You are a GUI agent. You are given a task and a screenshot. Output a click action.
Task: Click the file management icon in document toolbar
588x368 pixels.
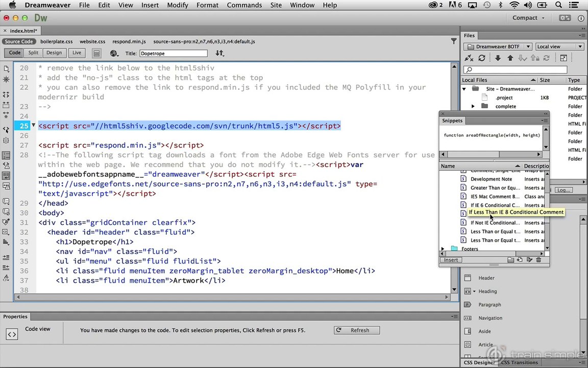click(x=220, y=53)
